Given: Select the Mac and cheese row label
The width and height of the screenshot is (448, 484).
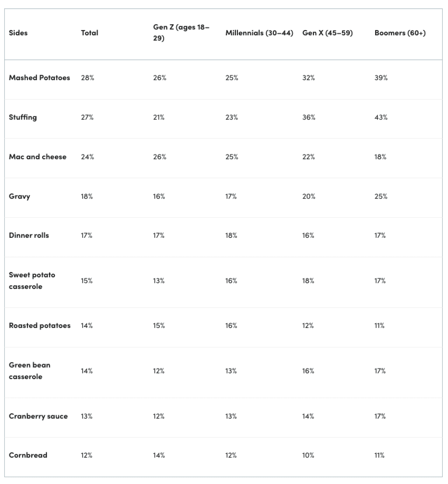Looking at the screenshot, I should 38,157.
